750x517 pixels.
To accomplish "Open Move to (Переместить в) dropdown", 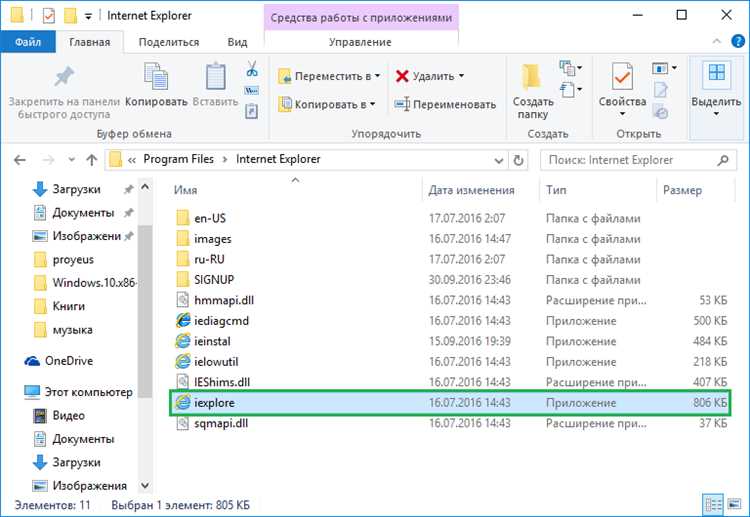I will [329, 76].
